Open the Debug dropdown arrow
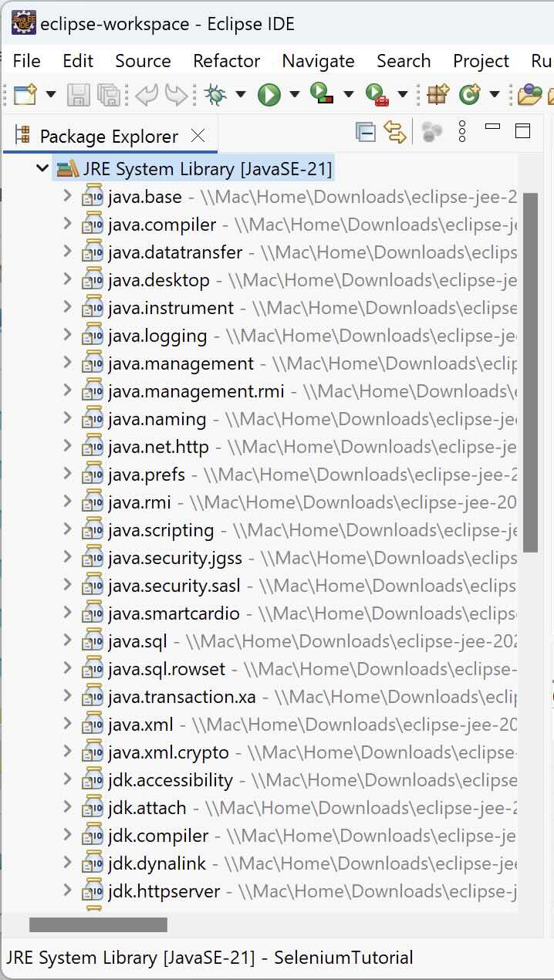Image resolution: width=554 pixels, height=980 pixels. click(x=241, y=95)
